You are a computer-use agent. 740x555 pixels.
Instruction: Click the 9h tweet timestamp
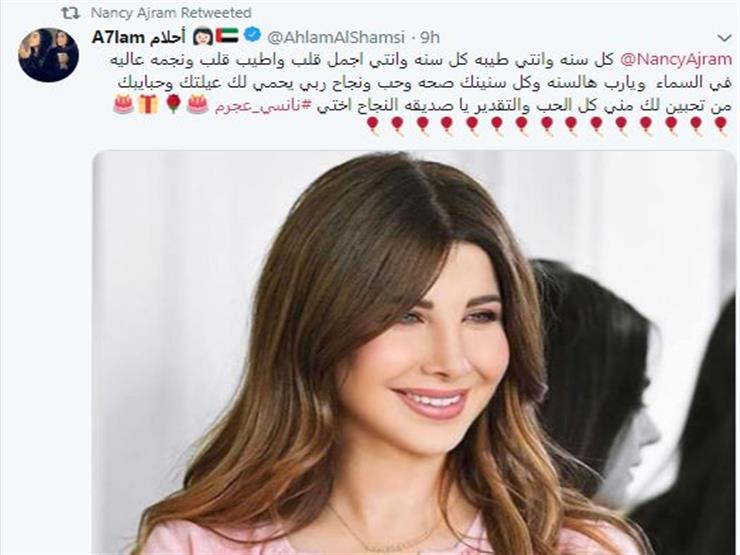[429, 37]
